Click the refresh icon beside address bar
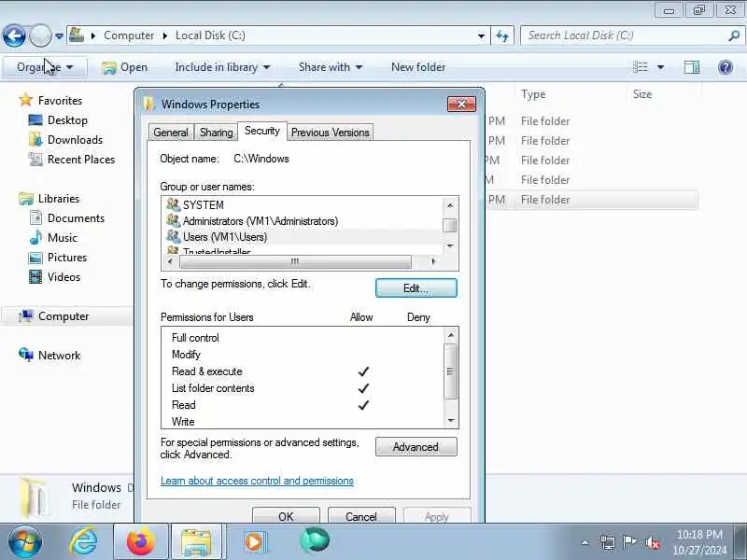This screenshot has width=747, height=560. click(x=502, y=35)
